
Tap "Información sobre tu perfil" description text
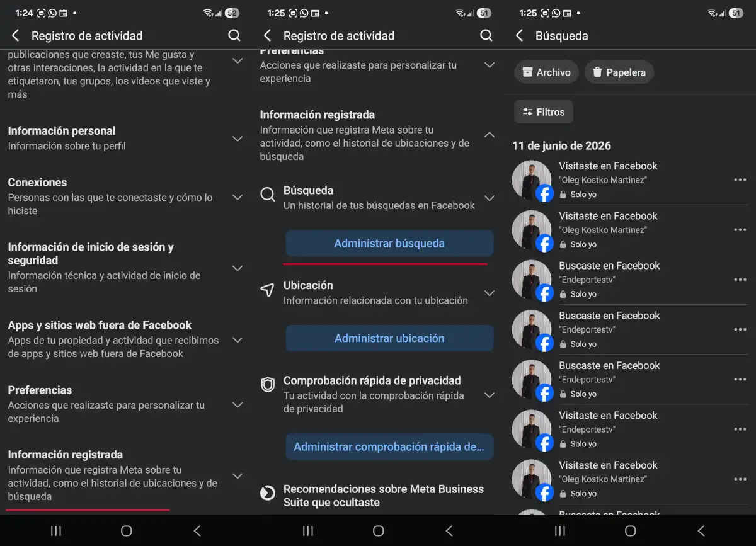pos(67,146)
